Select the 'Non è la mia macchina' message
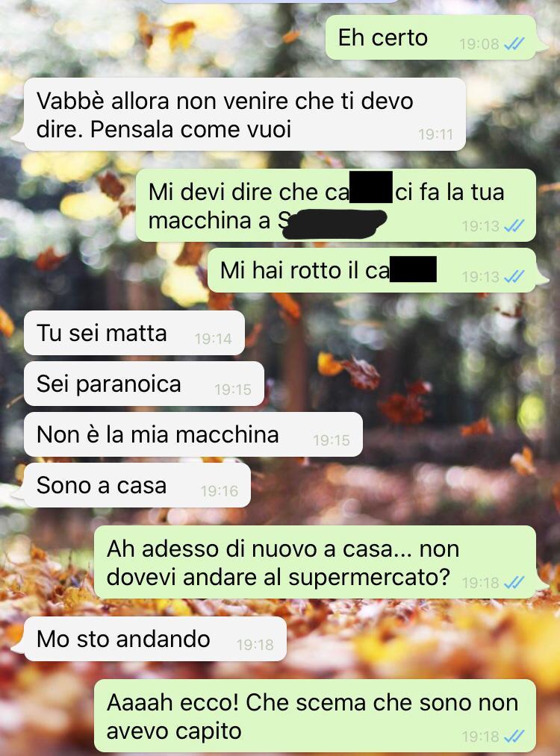The image size is (560, 756). tap(193, 434)
